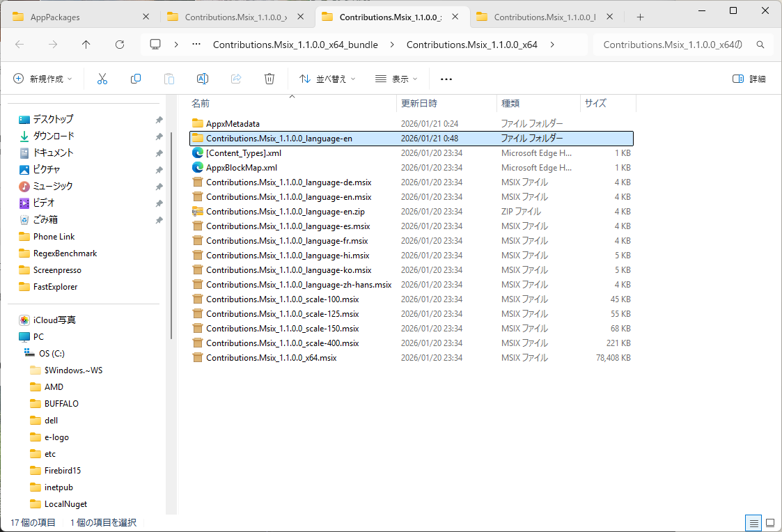Click Contributions.Msix_1.1.0.0_x64_bundle breadcrumb
The image size is (782, 532).
(x=295, y=45)
